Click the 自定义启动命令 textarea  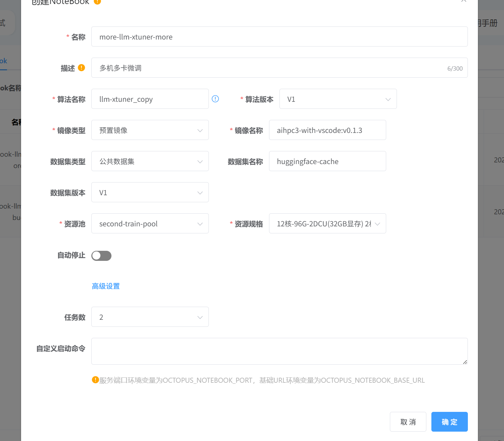279,351
